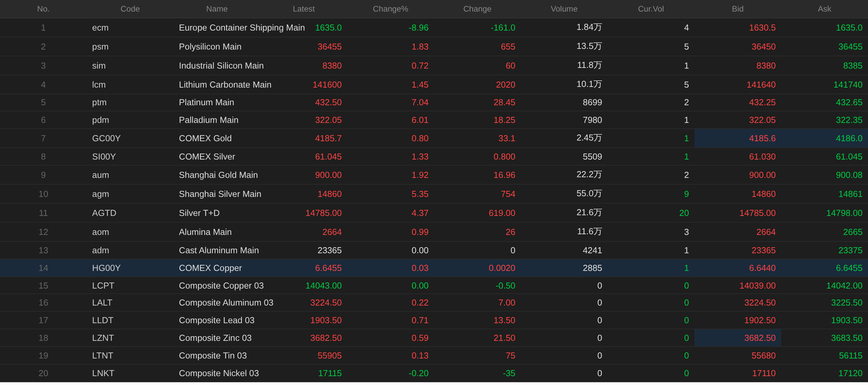The image size is (868, 387).
Task: Click Shanghai Gold volume 22.2万
Action: pyautogui.click(x=589, y=174)
